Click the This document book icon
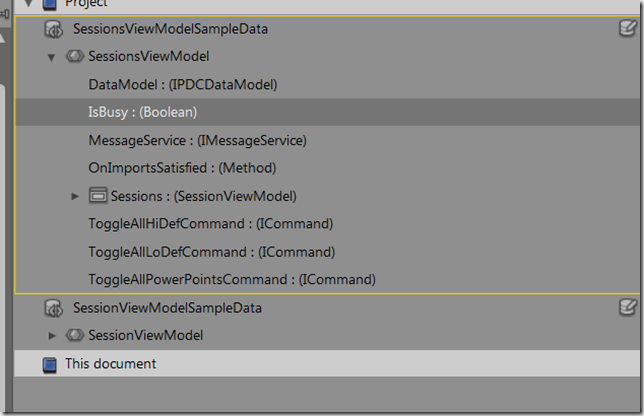This screenshot has width=644, height=416. coord(50,365)
